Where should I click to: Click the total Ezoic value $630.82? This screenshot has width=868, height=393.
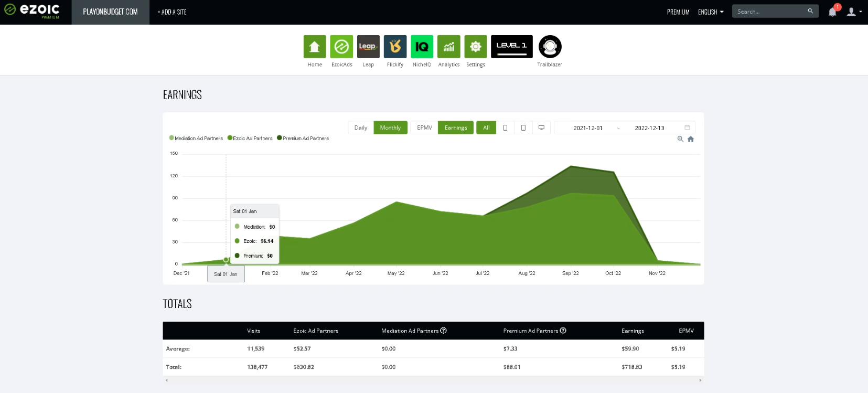click(304, 367)
